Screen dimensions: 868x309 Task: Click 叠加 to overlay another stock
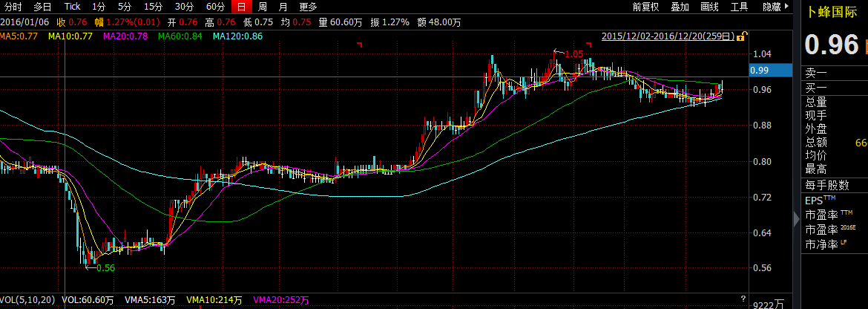click(x=680, y=7)
